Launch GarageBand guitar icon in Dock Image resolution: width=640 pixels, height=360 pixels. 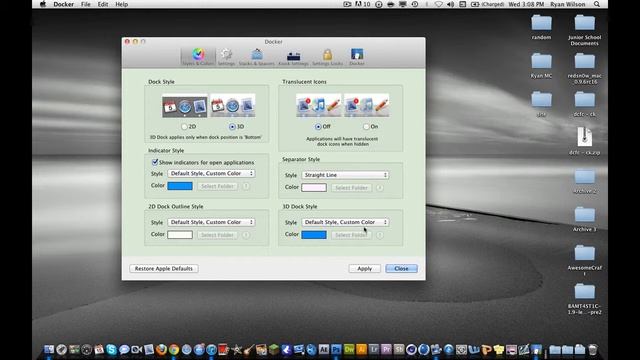coord(249,349)
